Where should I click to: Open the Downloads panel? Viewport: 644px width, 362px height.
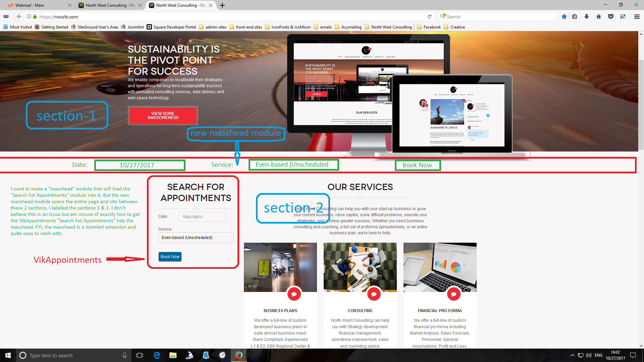[587, 16]
